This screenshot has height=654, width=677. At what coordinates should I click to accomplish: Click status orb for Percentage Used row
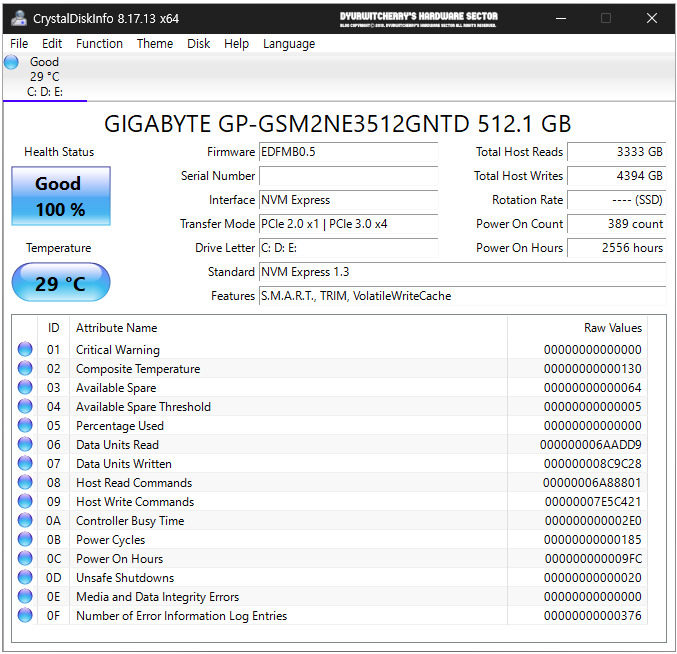pyautogui.click(x=25, y=425)
